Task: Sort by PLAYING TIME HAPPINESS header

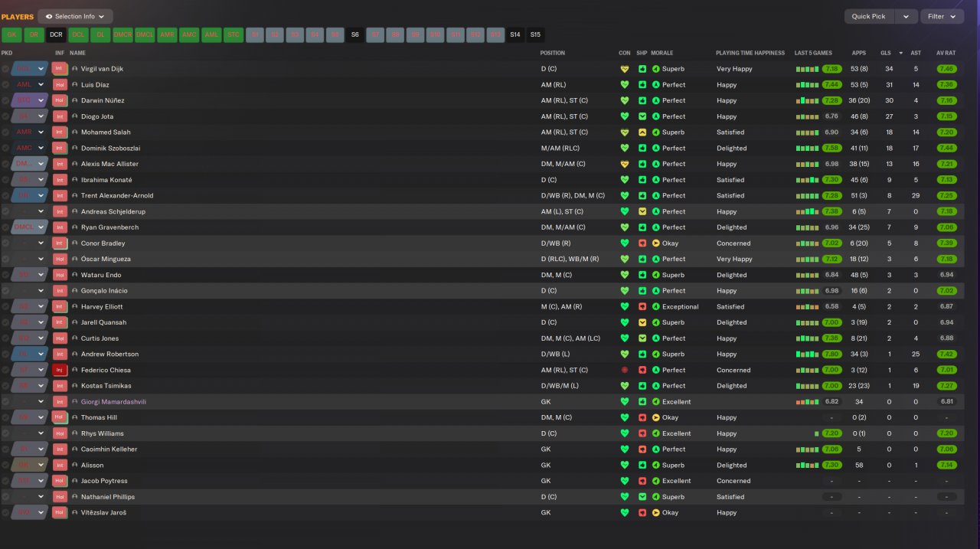Action: tap(750, 53)
